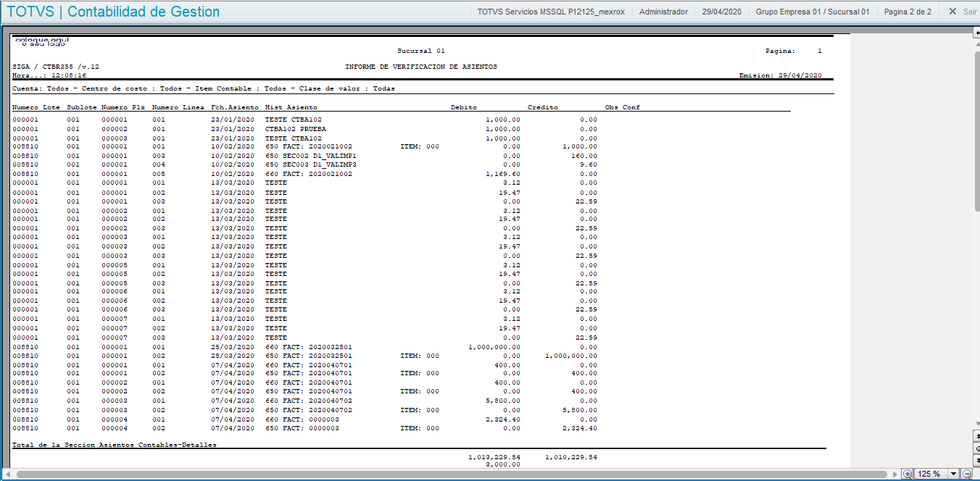This screenshot has width=980, height=481.
Task: Click the horizontal scrollbar thumb
Action: click(453, 474)
